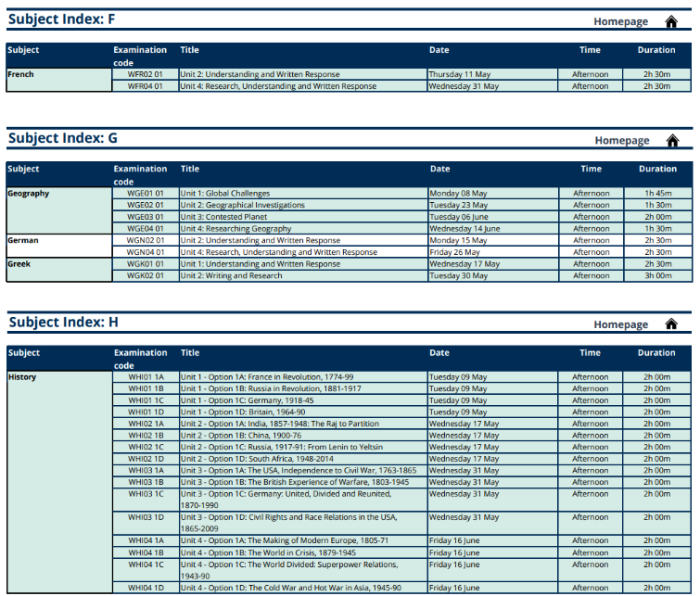Click title Unit 3: Contested Planet
Viewport: 700px width, 596px height.
pos(223,217)
